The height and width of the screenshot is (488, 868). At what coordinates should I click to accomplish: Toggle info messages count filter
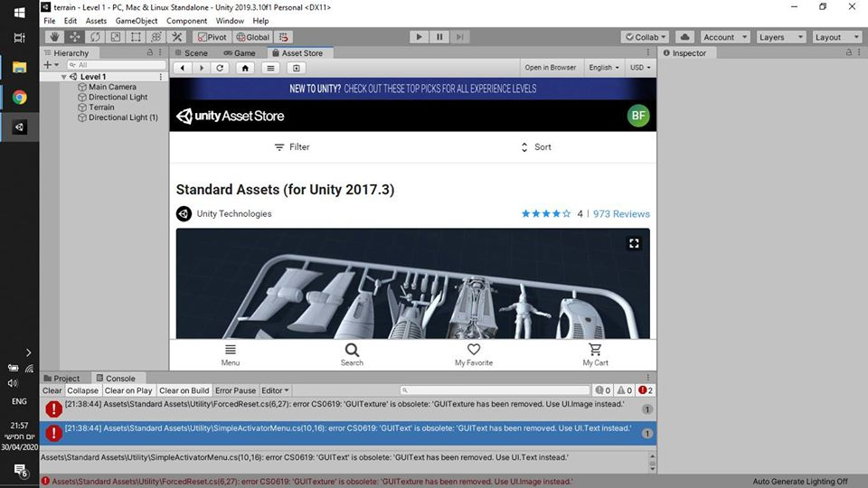point(603,390)
